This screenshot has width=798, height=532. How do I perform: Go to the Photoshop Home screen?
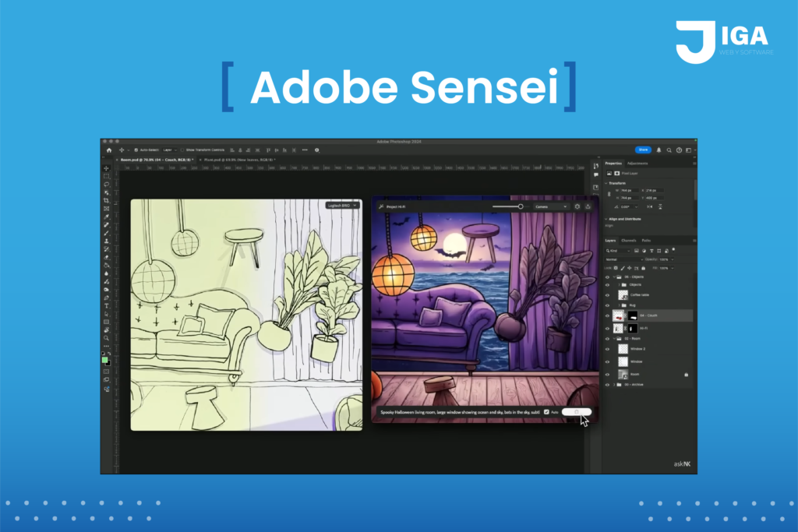(109, 150)
